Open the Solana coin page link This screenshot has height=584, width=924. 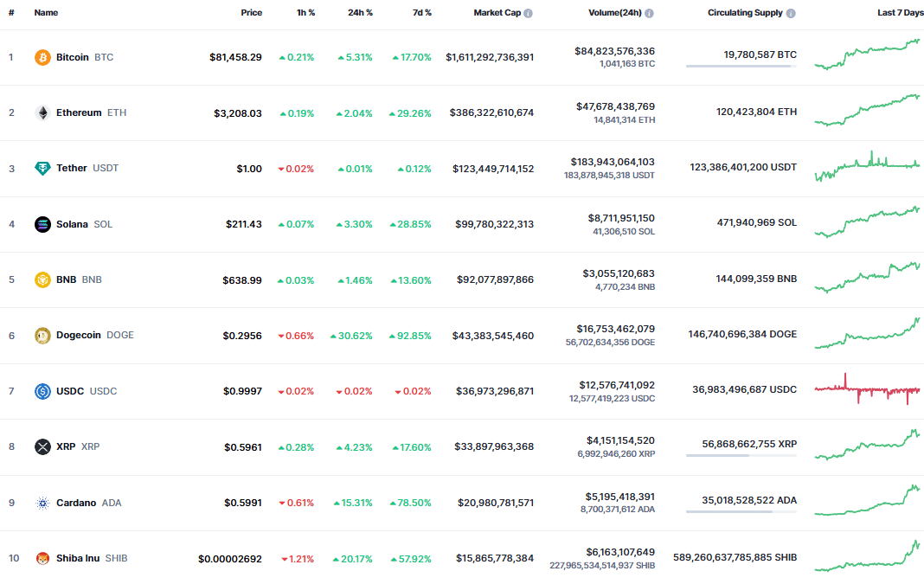click(x=72, y=224)
